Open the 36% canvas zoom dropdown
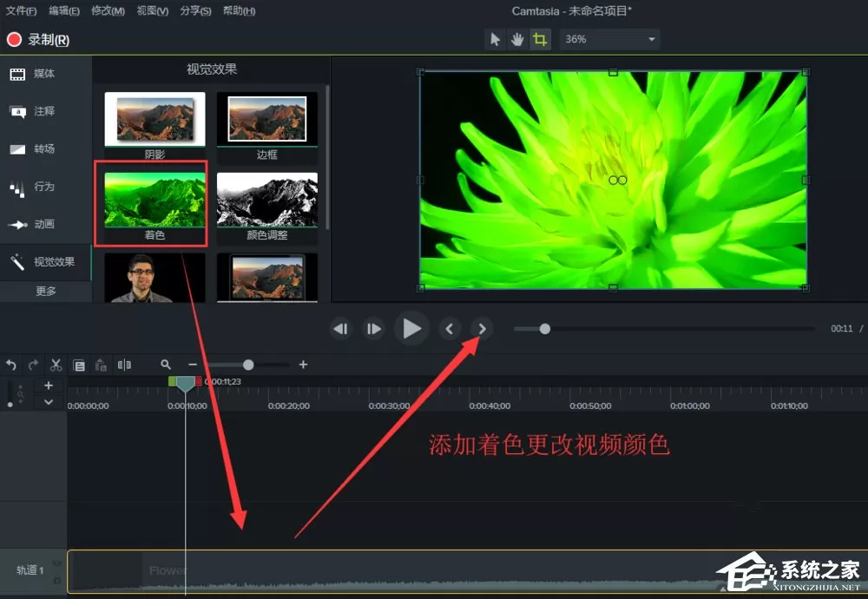This screenshot has height=599, width=868. [x=609, y=39]
